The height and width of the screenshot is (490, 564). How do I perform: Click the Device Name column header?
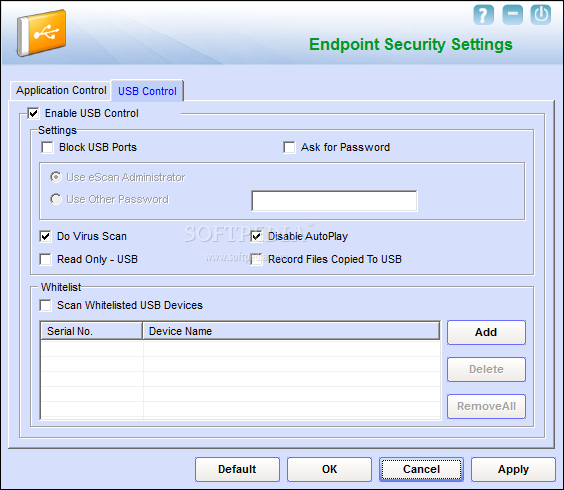291,331
